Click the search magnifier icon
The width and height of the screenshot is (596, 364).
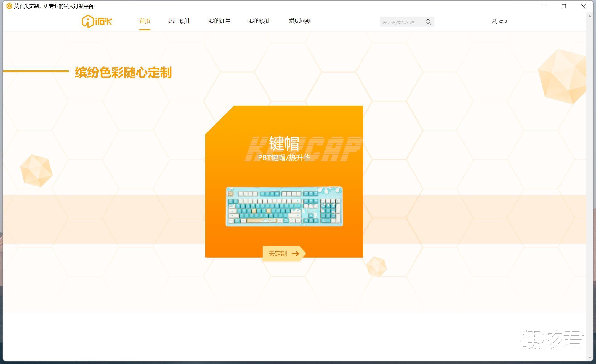[428, 22]
